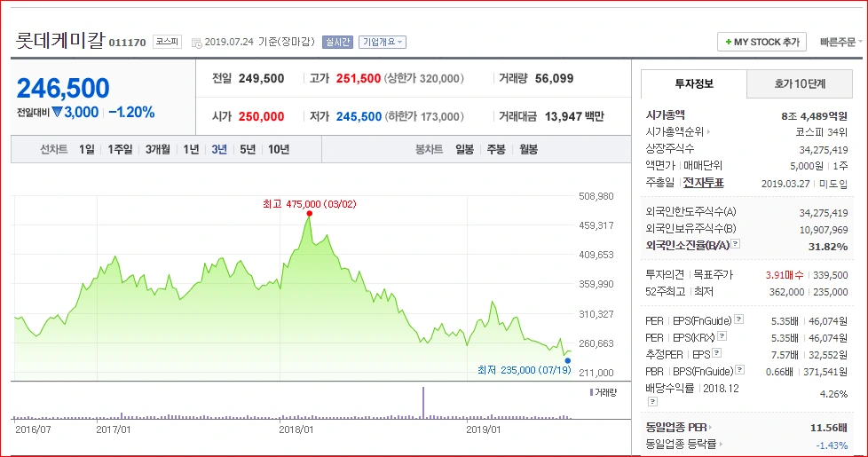
Task: Add to MY STOCK button
Action: (761, 42)
